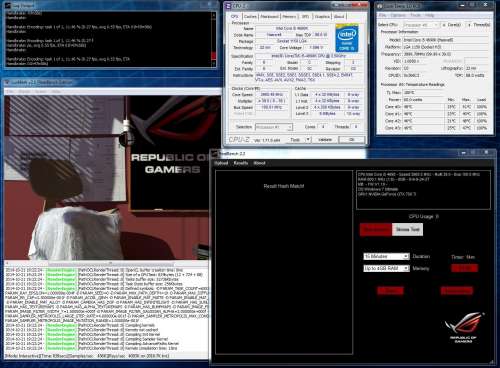Click the Threads count field in CPU-Z
Image resolution: width=500 pixels, height=368 pixels.
point(356,127)
